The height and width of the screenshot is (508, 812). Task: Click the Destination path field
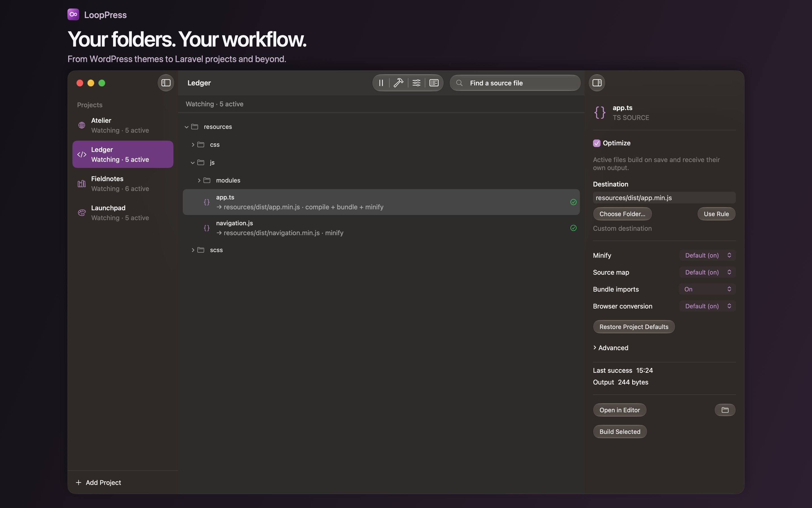(664, 198)
